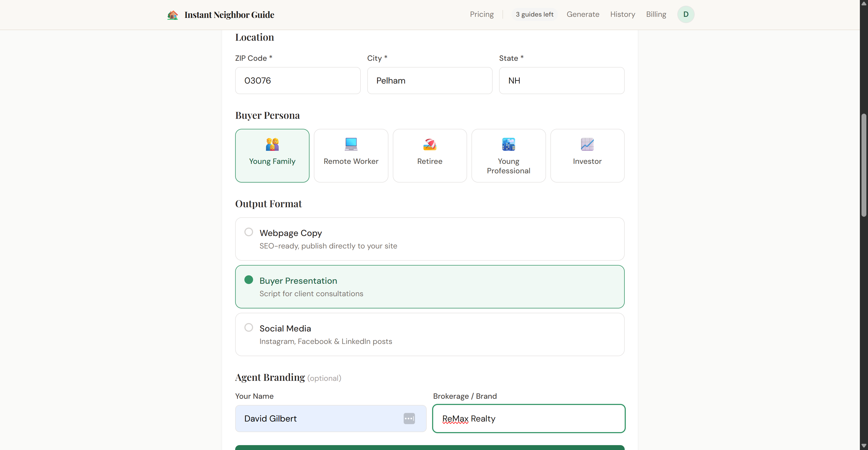Click the house logo icon
The image size is (868, 450).
173,15
